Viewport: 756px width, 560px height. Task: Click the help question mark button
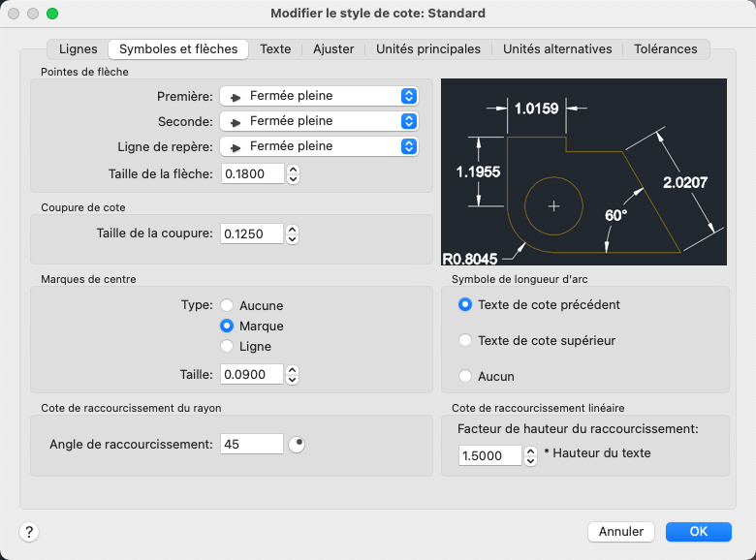(x=29, y=531)
